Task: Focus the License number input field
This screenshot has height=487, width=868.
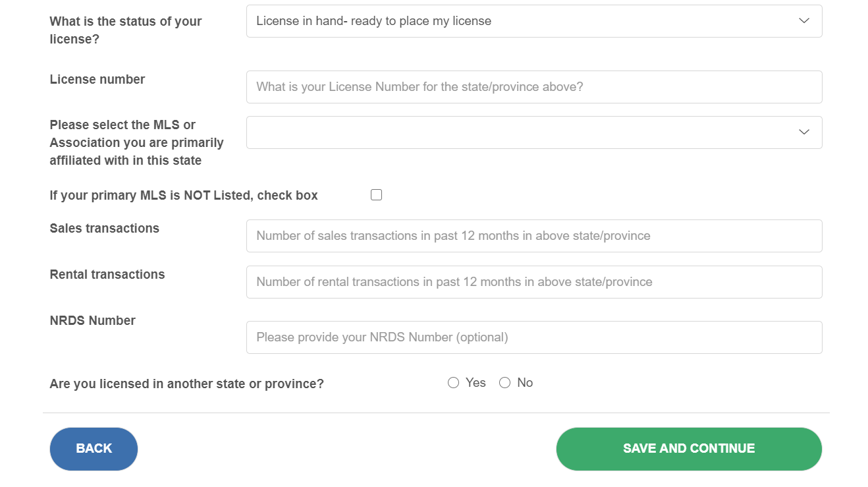Action: pos(533,87)
